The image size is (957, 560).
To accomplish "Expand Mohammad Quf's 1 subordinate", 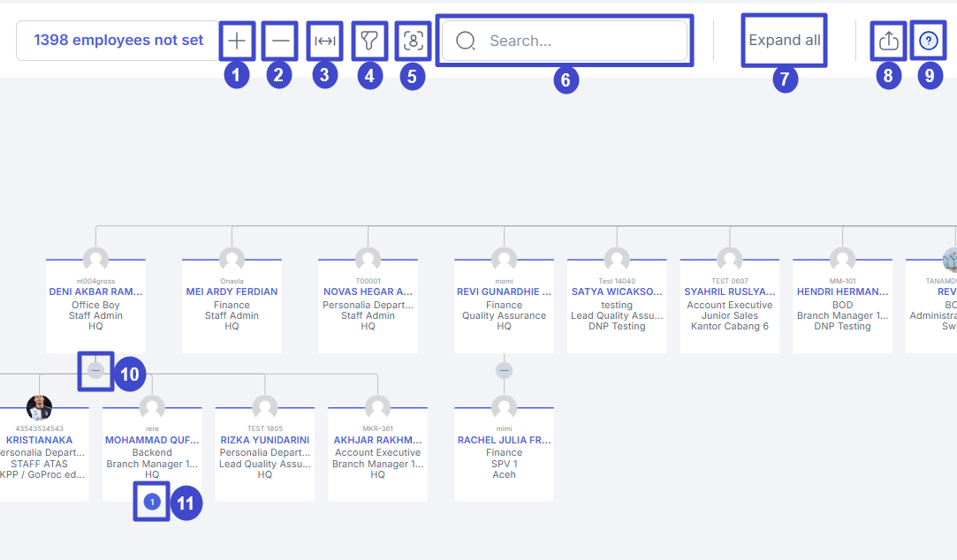I will pos(152,503).
